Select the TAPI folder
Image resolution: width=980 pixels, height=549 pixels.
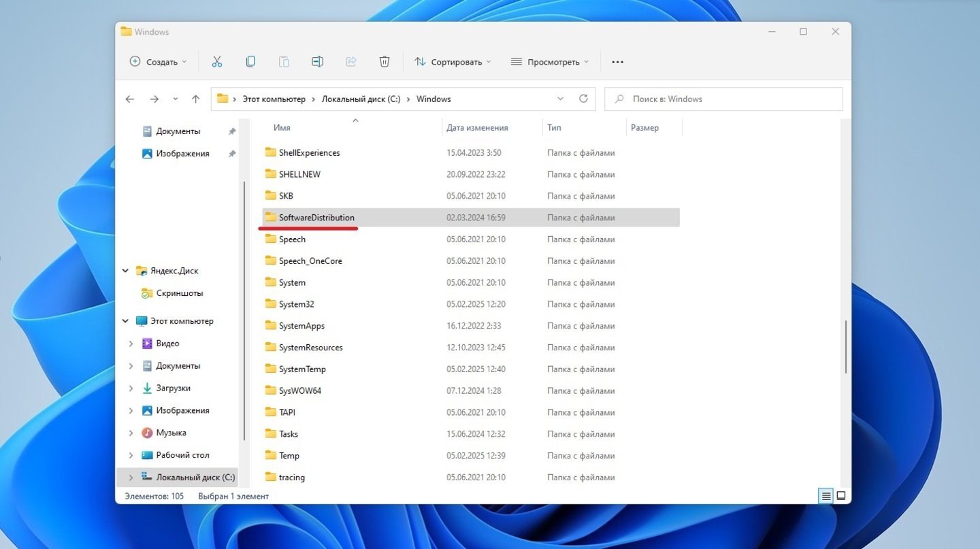471,412
